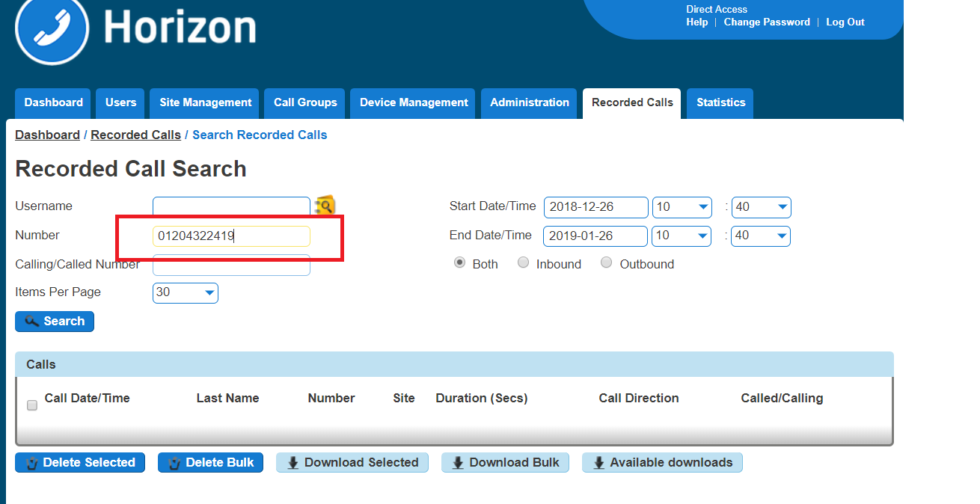980x504 pixels.
Task: Open the End Date hour dropdown
Action: pos(682,236)
